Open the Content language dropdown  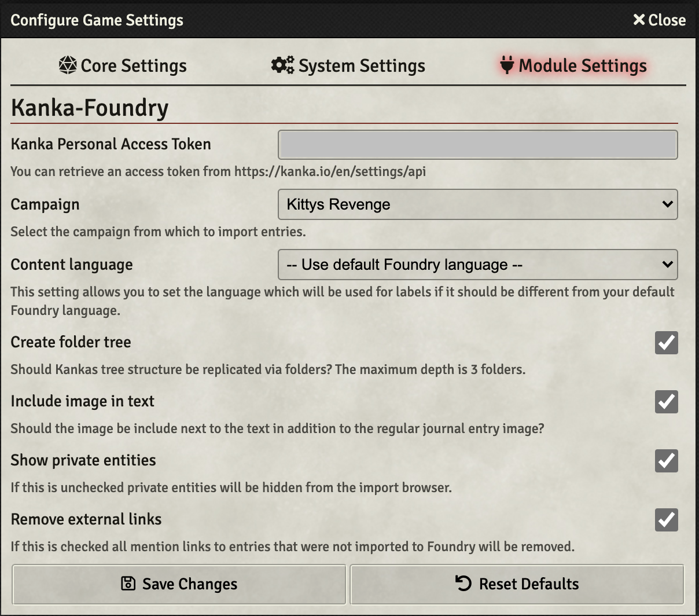point(478,265)
